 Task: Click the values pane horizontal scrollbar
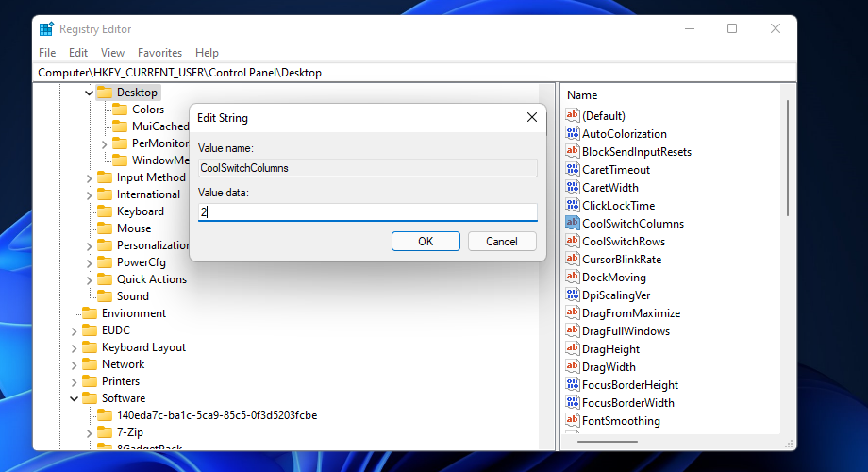point(608,442)
